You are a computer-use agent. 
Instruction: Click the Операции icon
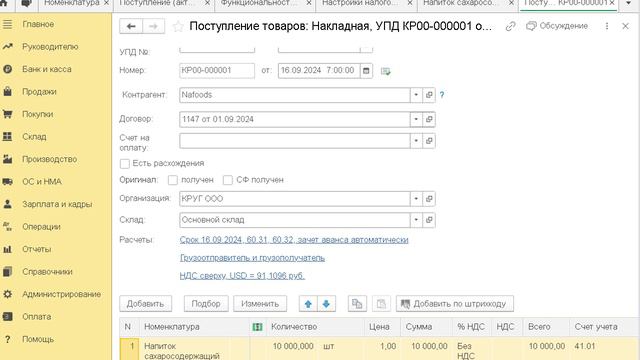pyautogui.click(x=7, y=226)
